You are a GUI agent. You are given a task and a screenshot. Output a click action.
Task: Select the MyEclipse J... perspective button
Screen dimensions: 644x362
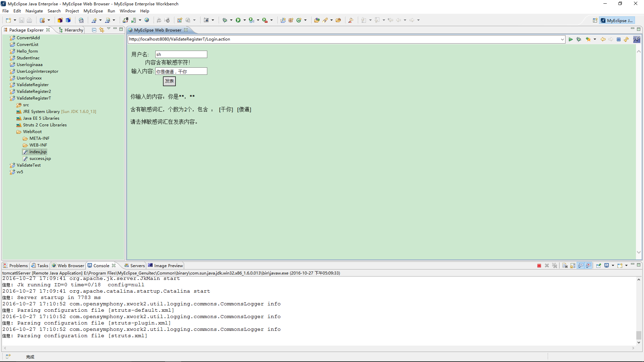point(617,20)
